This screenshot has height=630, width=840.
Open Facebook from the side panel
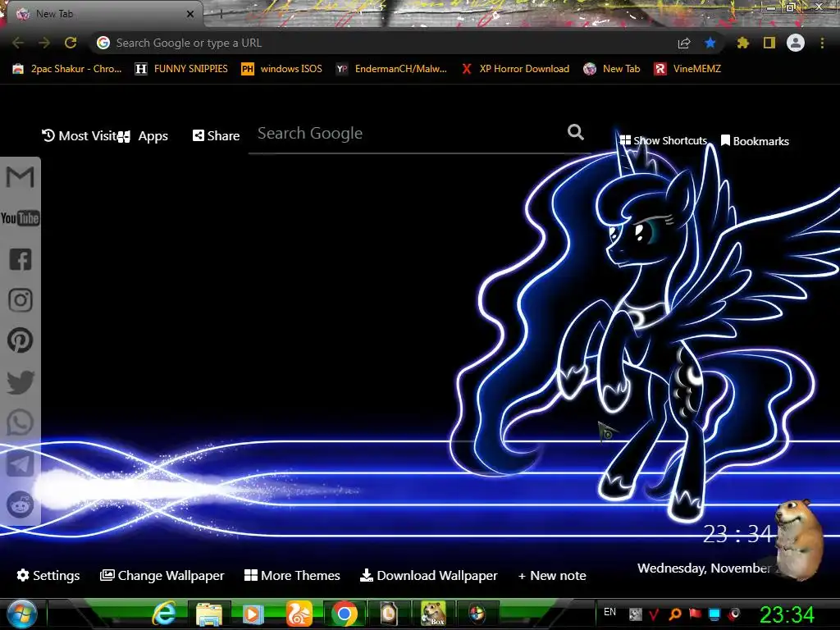click(x=21, y=259)
